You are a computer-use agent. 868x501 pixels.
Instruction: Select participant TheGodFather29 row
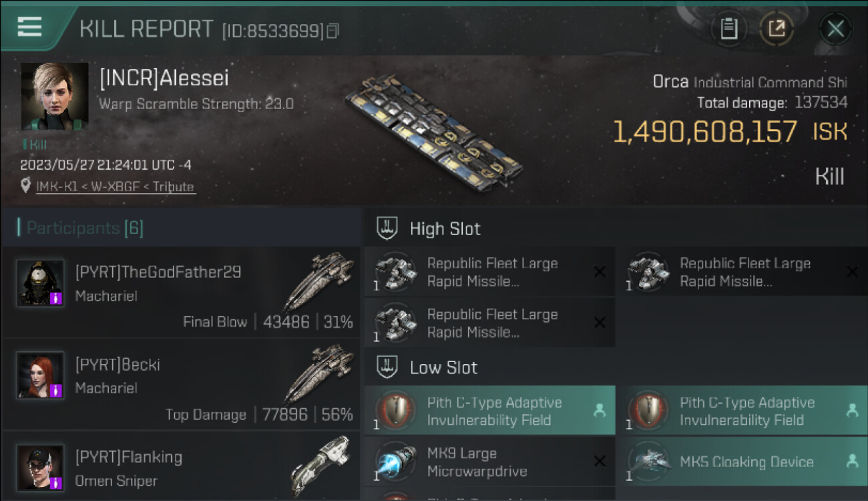181,293
